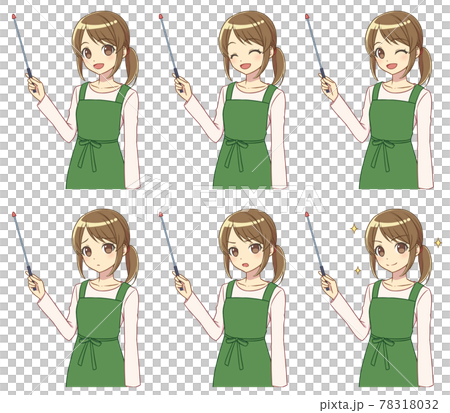Click the sparkle above smug girl's pointer hand
Image resolution: width=450 pixels, height=413 pixels.
(358, 270)
